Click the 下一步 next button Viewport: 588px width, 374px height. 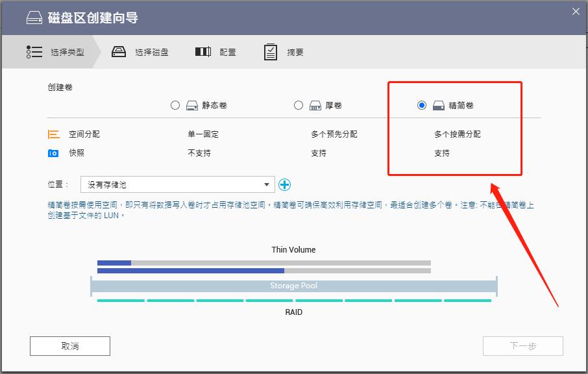pos(522,345)
